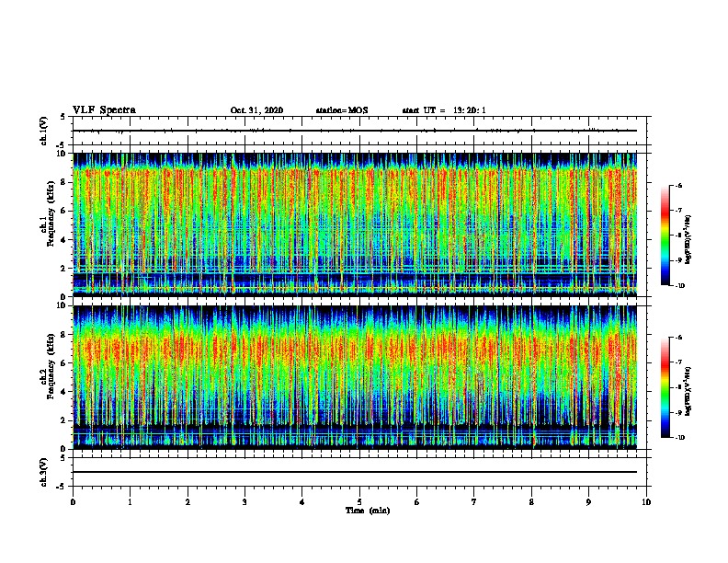Image resolution: width=728 pixels, height=563 pixels.
Task: Click the time axis tick label "5"
Action: coord(359,502)
